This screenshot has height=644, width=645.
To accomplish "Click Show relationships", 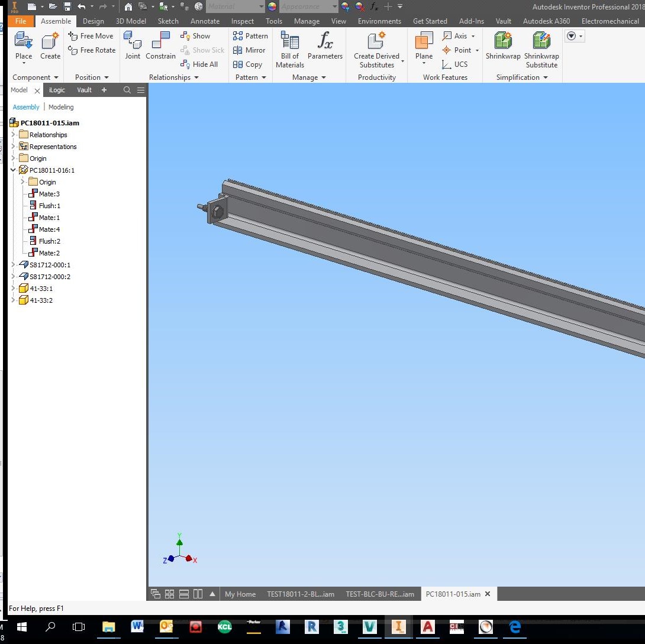I will coord(195,35).
